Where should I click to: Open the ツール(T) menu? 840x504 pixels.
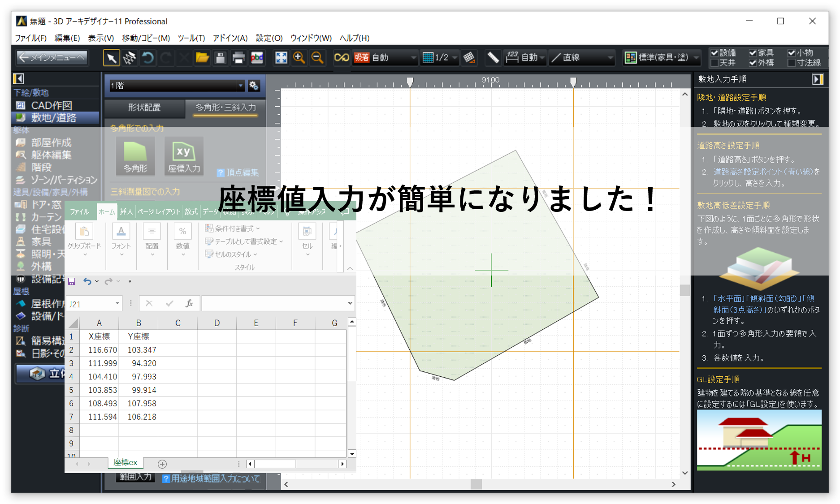tap(191, 38)
